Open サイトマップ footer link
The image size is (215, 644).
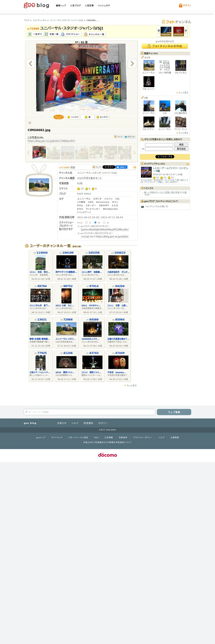tap(57, 438)
